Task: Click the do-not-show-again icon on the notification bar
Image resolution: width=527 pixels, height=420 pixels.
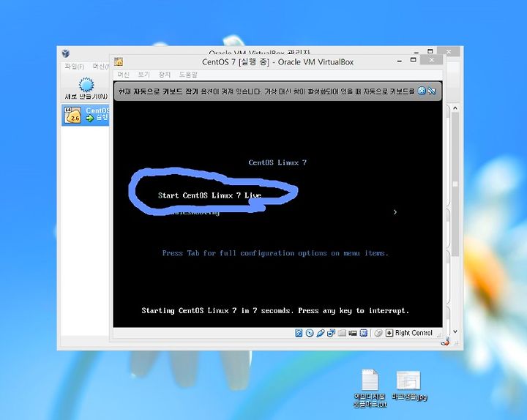Action: [x=432, y=91]
